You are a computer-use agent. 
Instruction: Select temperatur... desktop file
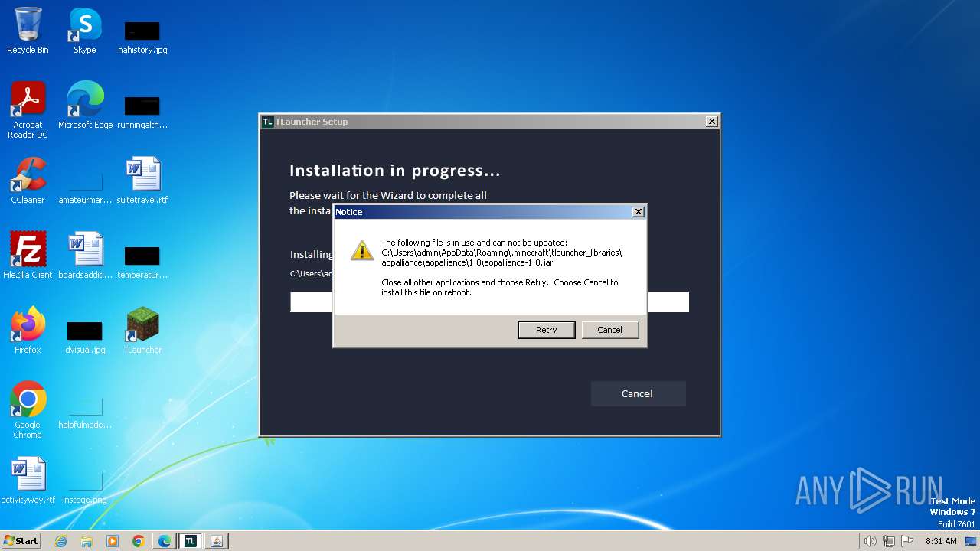[142, 262]
